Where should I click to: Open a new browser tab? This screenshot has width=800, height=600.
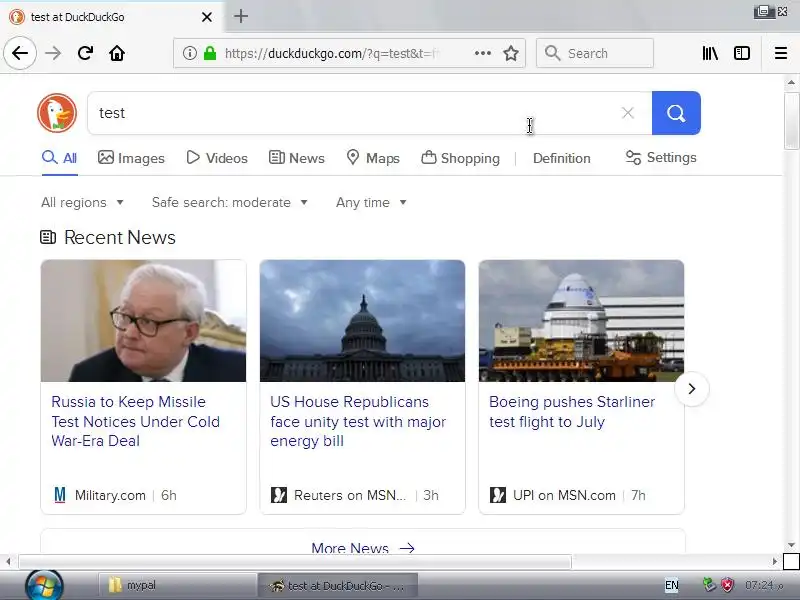[241, 16]
